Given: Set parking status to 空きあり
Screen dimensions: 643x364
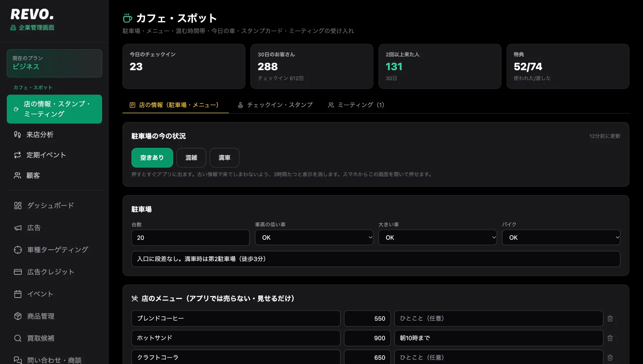Looking at the screenshot, I should [x=152, y=158].
